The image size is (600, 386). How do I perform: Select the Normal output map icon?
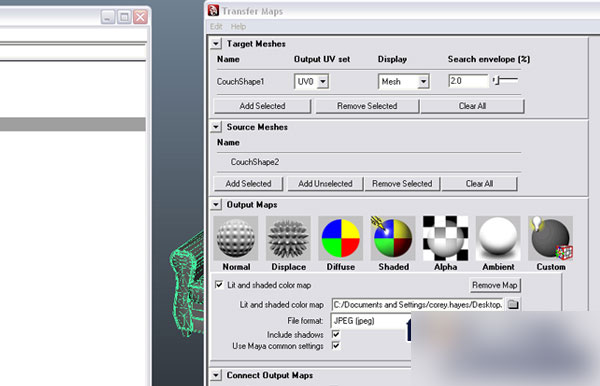[x=236, y=238]
